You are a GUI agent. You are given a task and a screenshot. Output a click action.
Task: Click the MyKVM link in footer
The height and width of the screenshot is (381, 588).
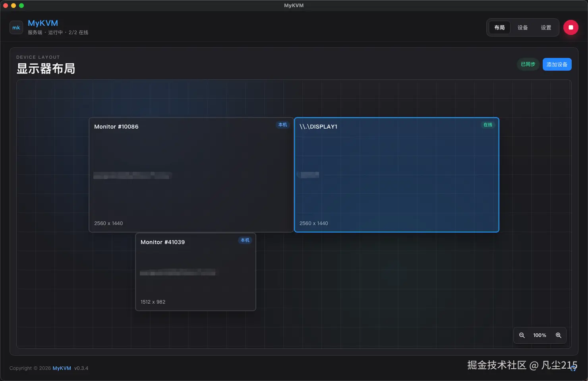(x=62, y=368)
